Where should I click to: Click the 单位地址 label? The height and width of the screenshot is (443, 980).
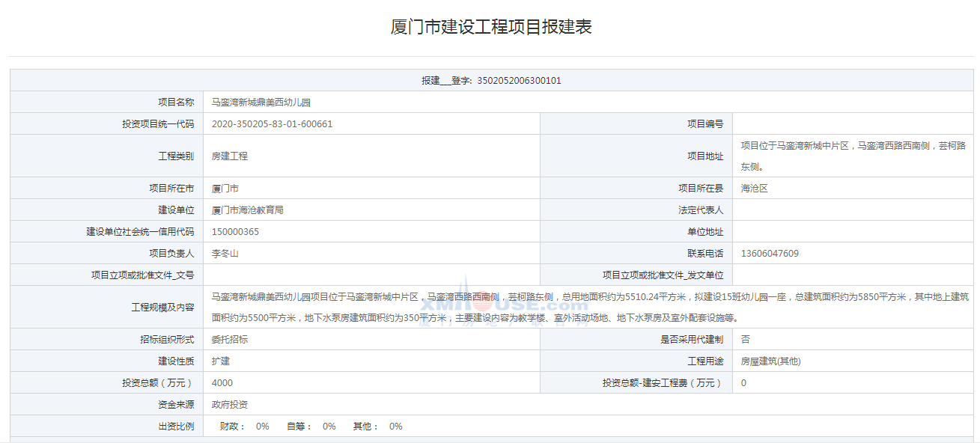tap(705, 232)
